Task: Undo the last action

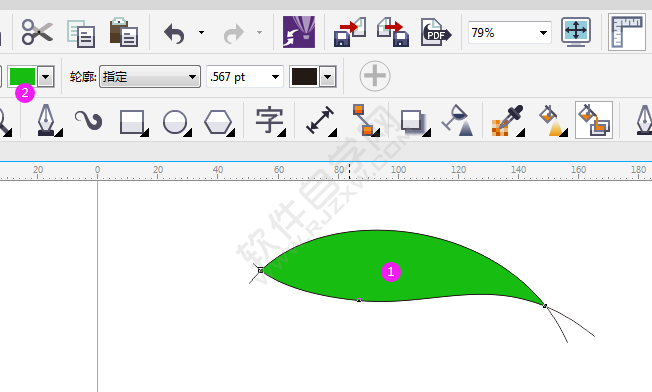Action: click(x=174, y=33)
